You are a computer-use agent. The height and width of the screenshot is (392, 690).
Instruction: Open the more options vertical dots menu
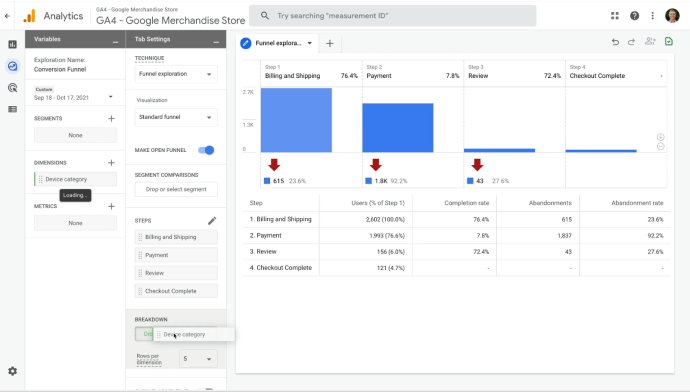tap(653, 16)
